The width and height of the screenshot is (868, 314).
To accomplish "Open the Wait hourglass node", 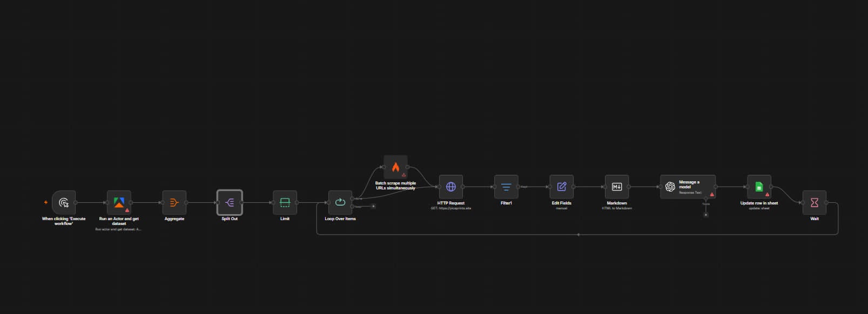I will (815, 202).
